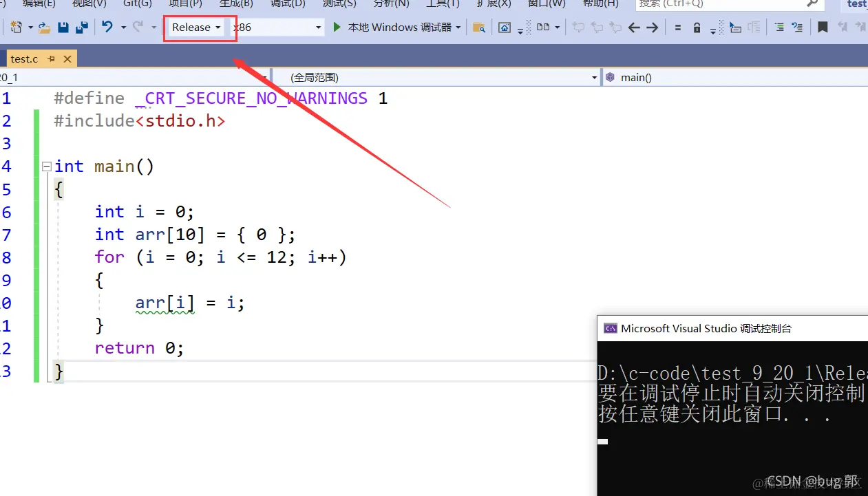Click the greyed previous bookmark icon
Screen dimensions: 868x496
[x=842, y=28]
